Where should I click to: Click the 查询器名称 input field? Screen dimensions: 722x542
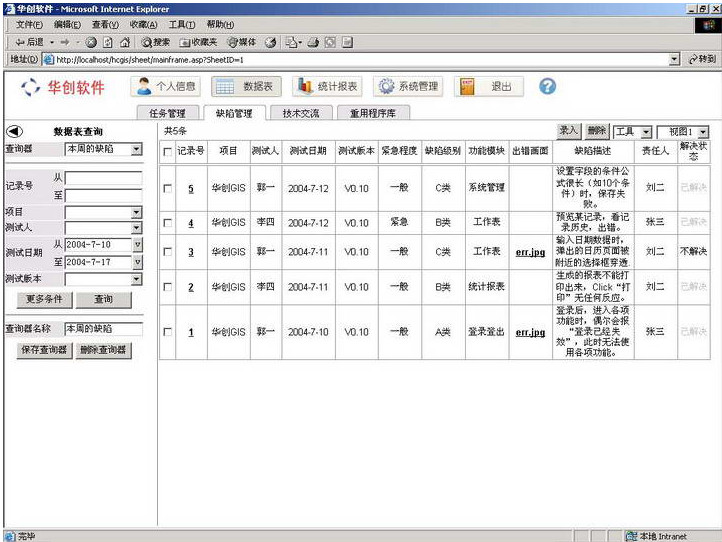[104, 329]
